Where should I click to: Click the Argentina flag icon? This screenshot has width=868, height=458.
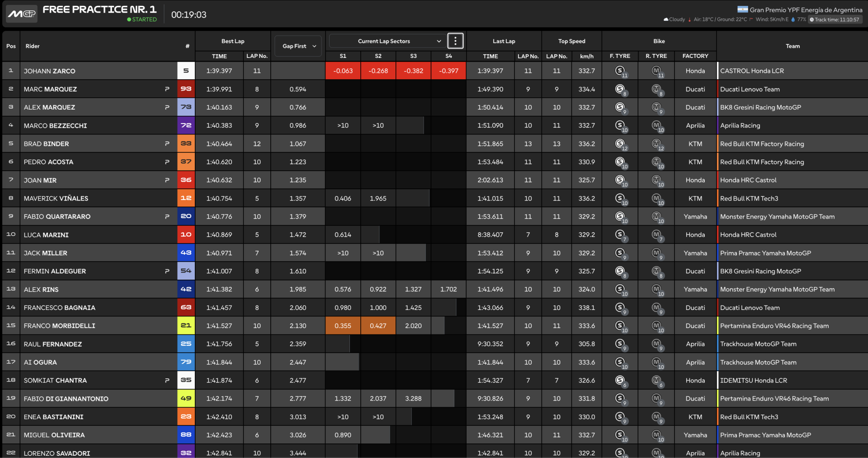[742, 10]
